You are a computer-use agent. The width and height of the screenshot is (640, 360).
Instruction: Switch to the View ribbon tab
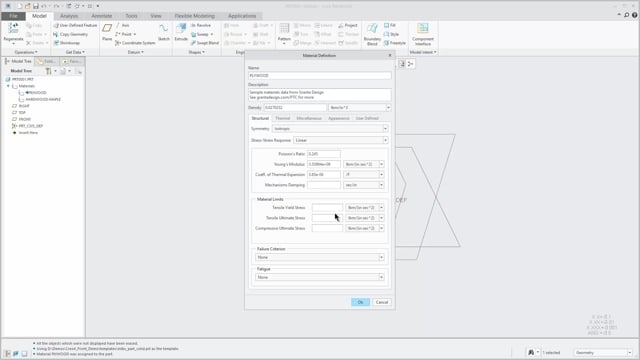tap(156, 16)
